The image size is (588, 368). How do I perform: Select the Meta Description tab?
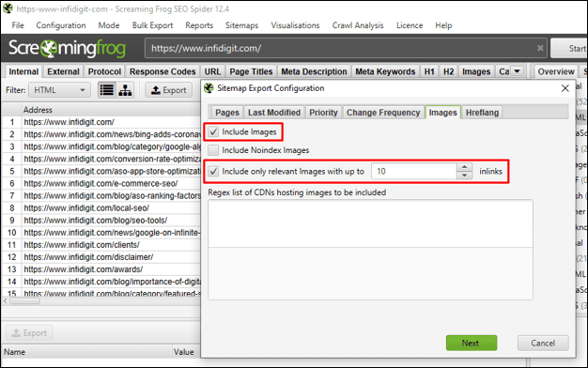(x=314, y=71)
